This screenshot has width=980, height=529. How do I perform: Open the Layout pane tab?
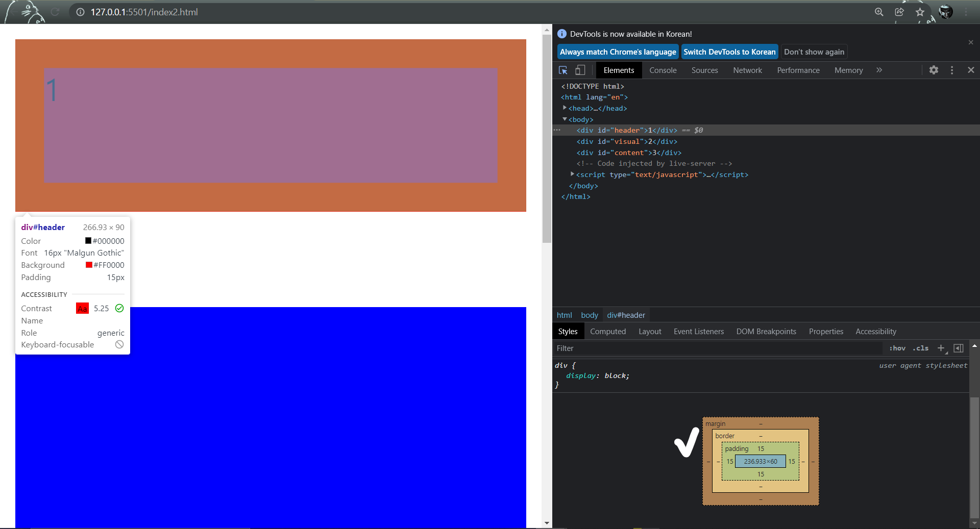[x=650, y=332]
